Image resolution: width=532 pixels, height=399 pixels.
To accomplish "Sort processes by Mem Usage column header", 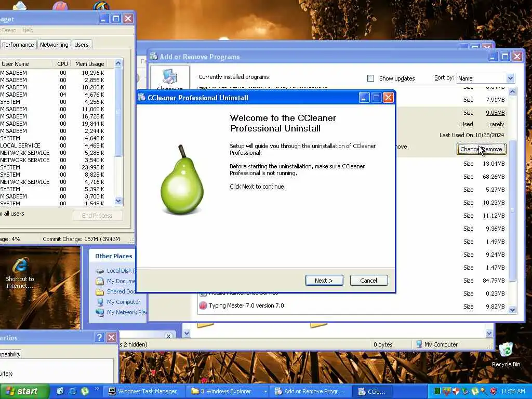I will [89, 64].
